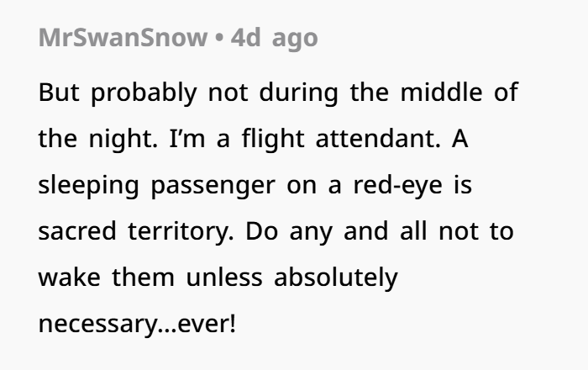The height and width of the screenshot is (370, 588).
Task: Click the word 'red-eye' in the comment
Action: coord(397,186)
